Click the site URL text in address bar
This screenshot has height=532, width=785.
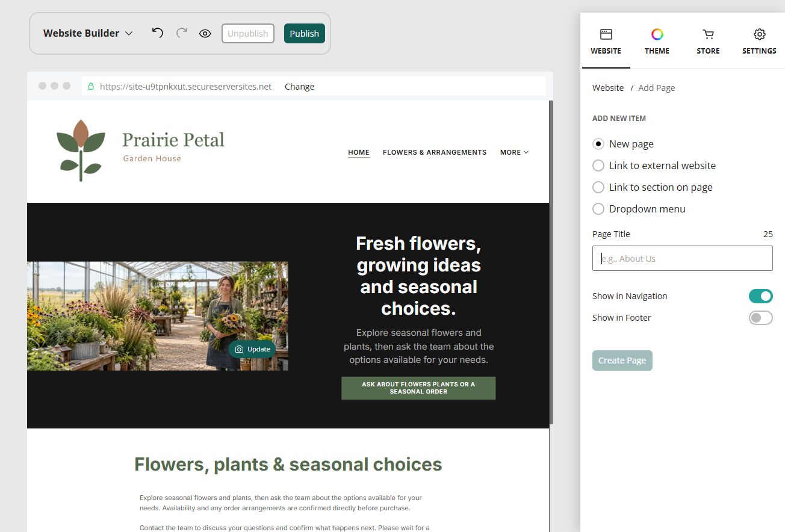click(185, 86)
